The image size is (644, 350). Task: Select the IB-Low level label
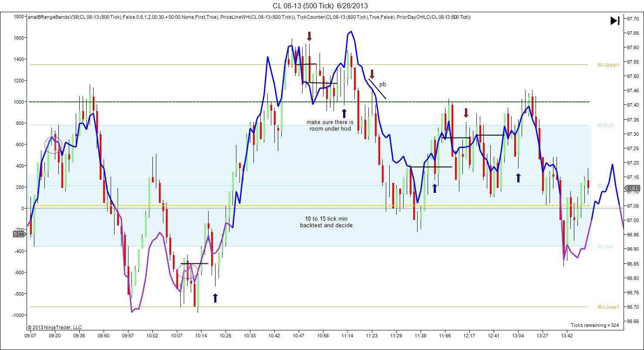point(605,246)
